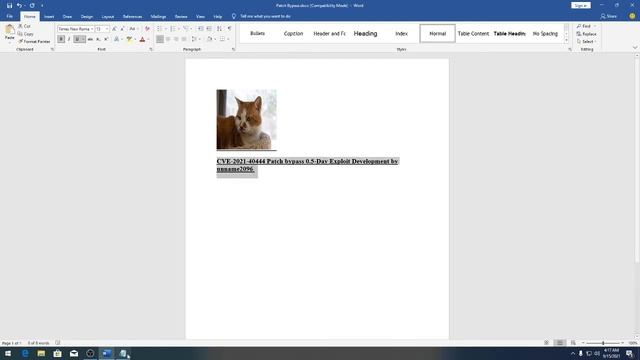Click the Sign in button
Viewport: 640px width, 360px height.
click(x=580, y=6)
